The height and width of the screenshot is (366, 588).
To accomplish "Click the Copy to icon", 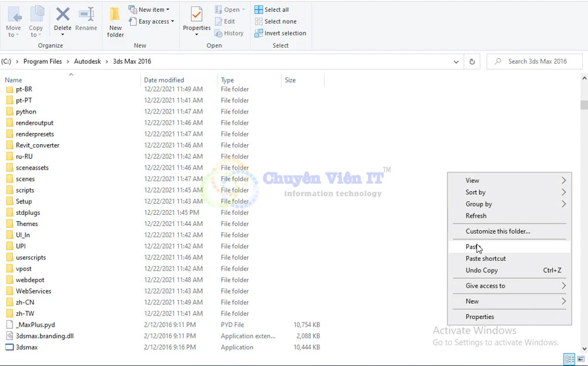I will coord(36,21).
